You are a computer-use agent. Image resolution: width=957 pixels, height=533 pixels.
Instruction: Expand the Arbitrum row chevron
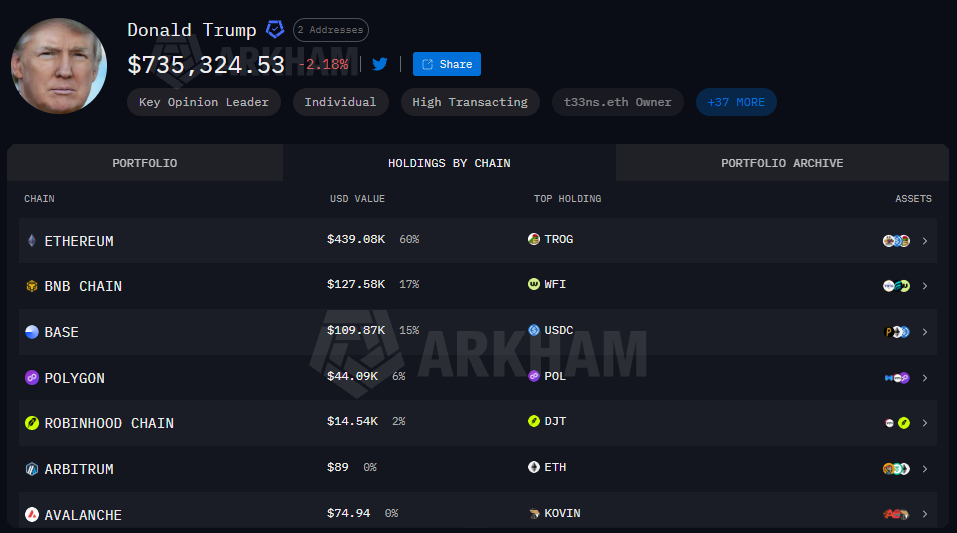(x=925, y=469)
